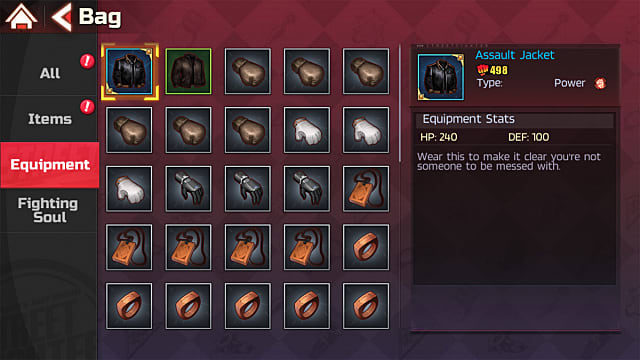Click the inventory grid scrollbar
The height and width of the screenshot is (360, 640).
(x=400, y=104)
